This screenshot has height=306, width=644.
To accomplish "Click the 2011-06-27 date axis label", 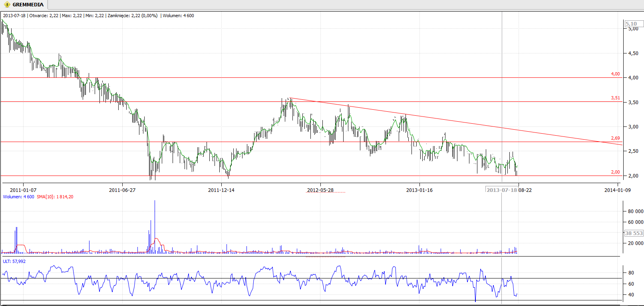I will [x=122, y=190].
